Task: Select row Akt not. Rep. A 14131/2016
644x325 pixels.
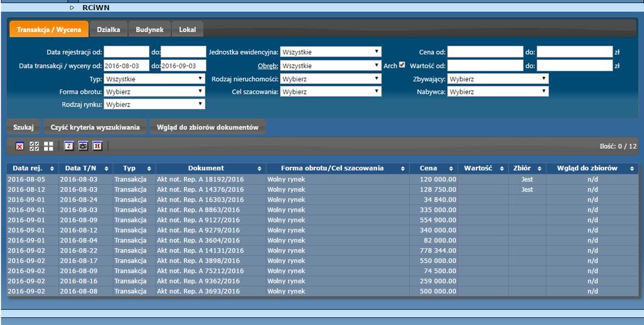Action: click(x=322, y=250)
